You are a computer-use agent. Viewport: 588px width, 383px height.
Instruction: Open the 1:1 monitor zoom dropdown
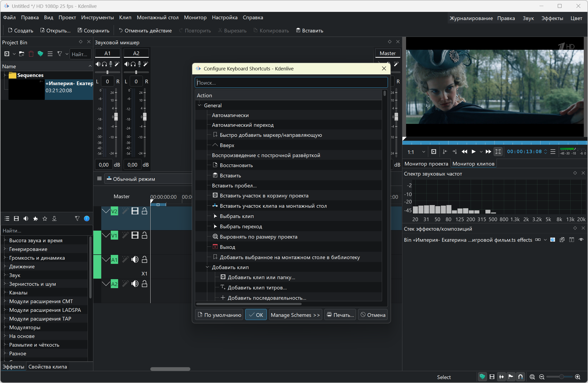click(423, 152)
